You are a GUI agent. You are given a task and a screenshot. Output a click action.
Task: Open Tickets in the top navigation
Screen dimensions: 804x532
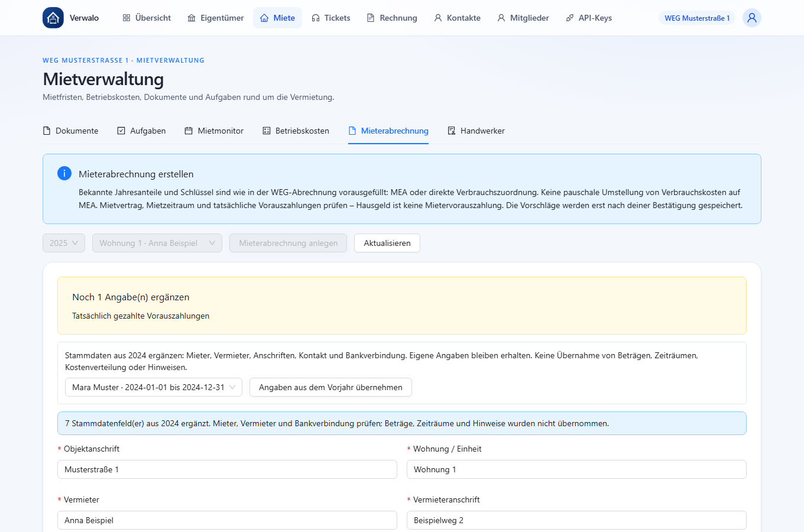pos(331,18)
